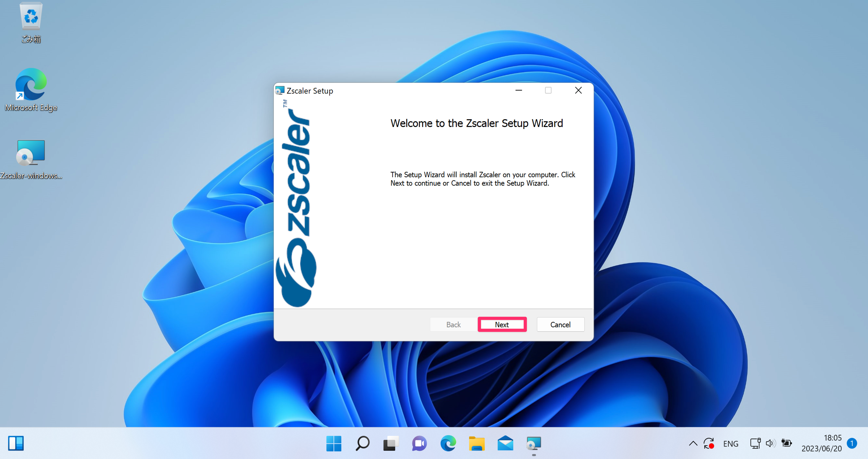Click the battery status tray icon
Image resolution: width=868 pixels, height=459 pixels.
tap(786, 444)
